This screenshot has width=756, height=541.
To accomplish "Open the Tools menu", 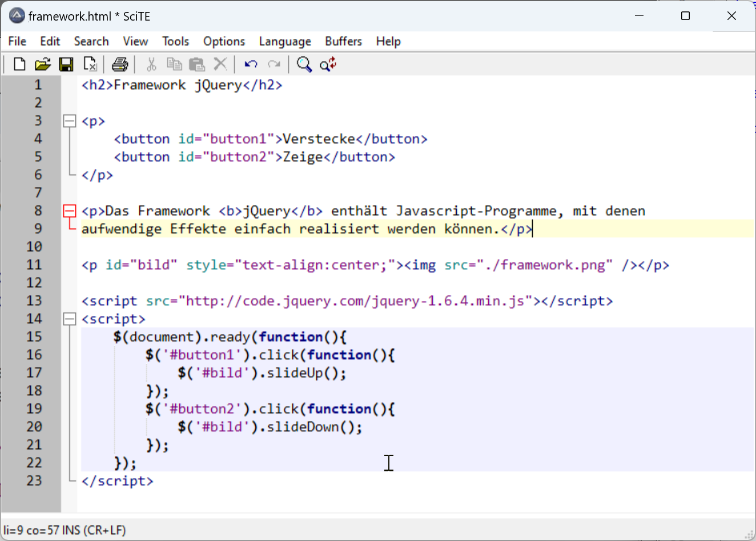I will pyautogui.click(x=175, y=41).
